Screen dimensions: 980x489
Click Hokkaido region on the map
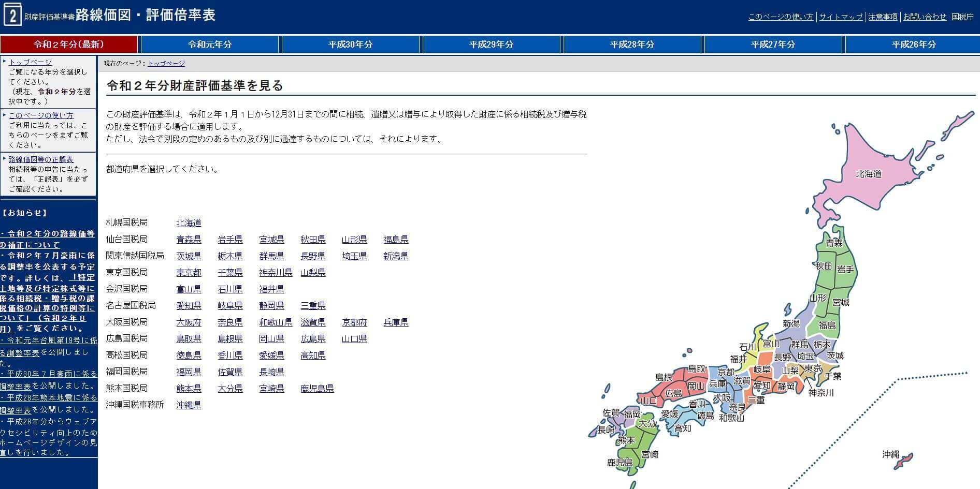869,174
